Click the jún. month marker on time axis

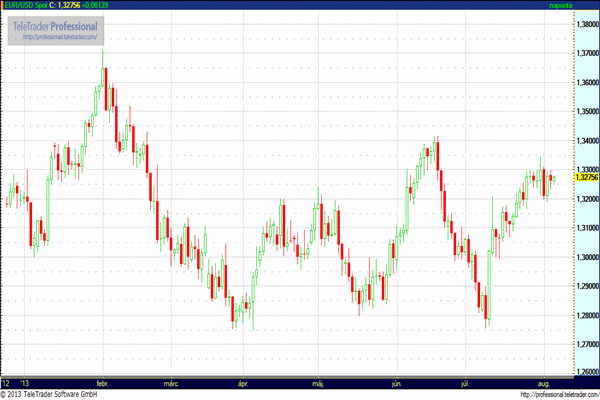[x=397, y=384]
